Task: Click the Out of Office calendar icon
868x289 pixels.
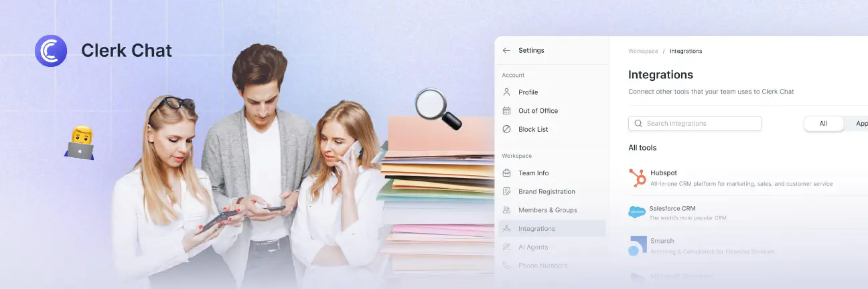Action: pyautogui.click(x=506, y=110)
